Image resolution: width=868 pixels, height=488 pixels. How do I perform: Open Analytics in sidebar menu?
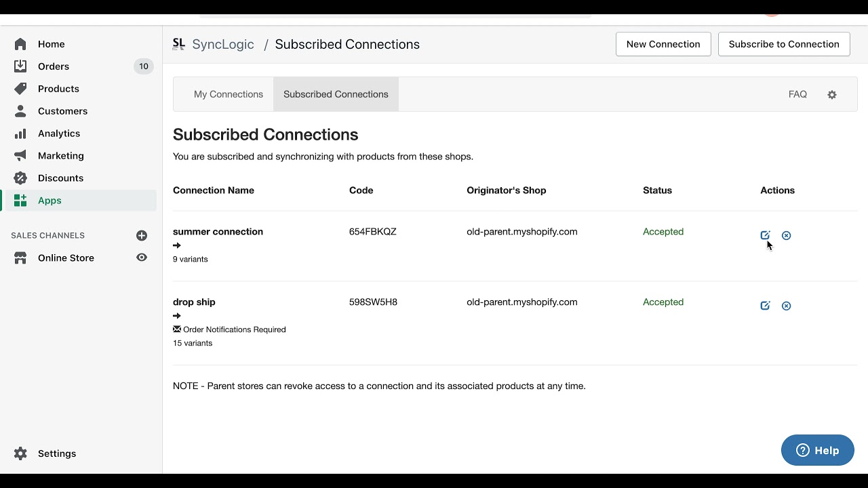(59, 134)
